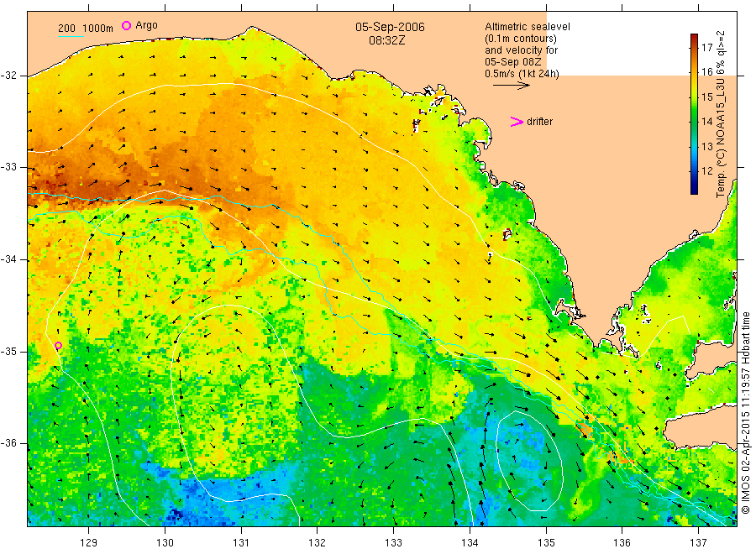Click the velocity scale reference arrow

[511, 86]
